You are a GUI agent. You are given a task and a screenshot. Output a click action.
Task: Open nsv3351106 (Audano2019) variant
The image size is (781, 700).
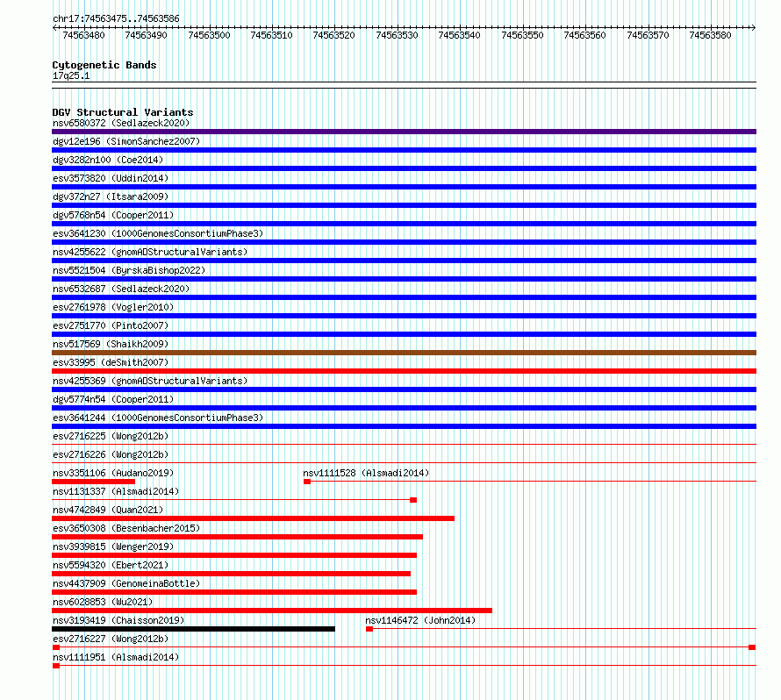pyautogui.click(x=113, y=473)
